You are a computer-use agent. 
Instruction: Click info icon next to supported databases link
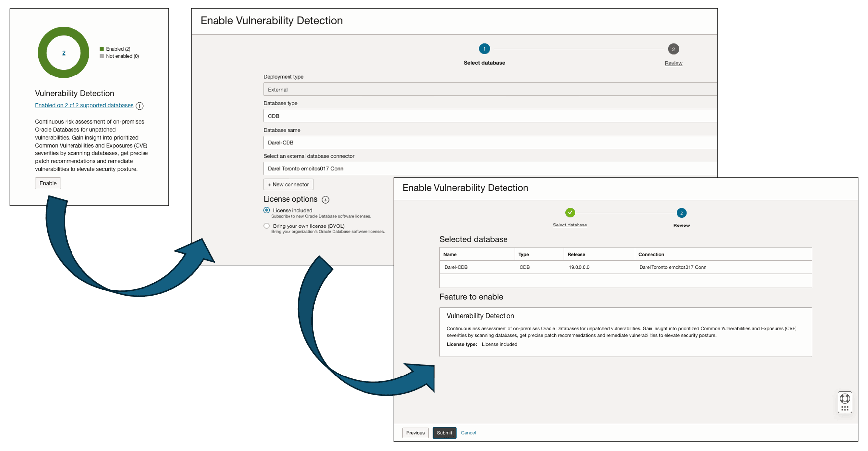(x=140, y=106)
